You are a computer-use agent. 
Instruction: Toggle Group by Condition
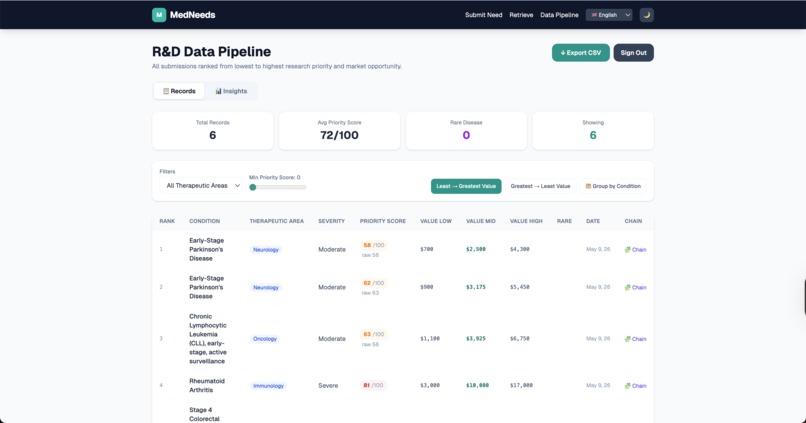coord(613,186)
